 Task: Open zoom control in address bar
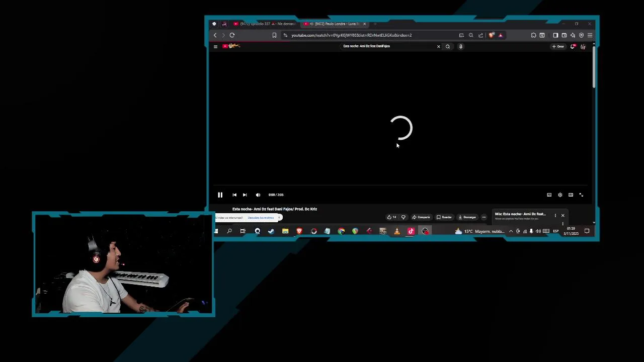tap(471, 35)
